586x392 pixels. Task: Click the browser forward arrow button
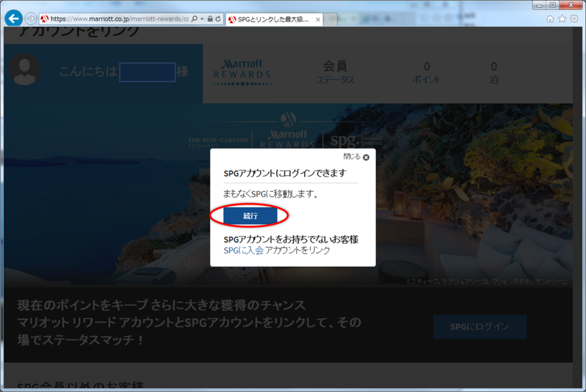[31, 18]
